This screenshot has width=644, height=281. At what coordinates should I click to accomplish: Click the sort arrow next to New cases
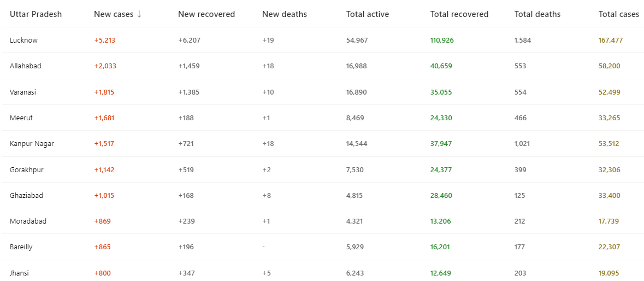pos(139,14)
